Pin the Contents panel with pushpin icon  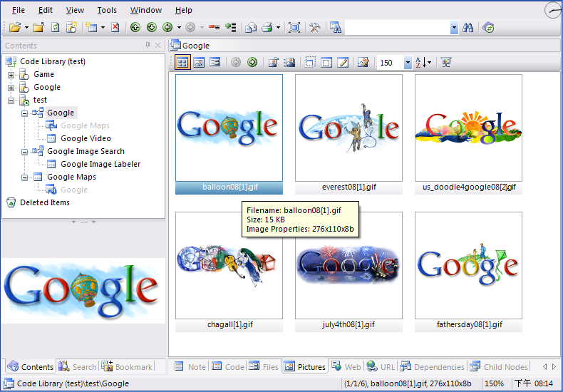pyautogui.click(x=148, y=45)
